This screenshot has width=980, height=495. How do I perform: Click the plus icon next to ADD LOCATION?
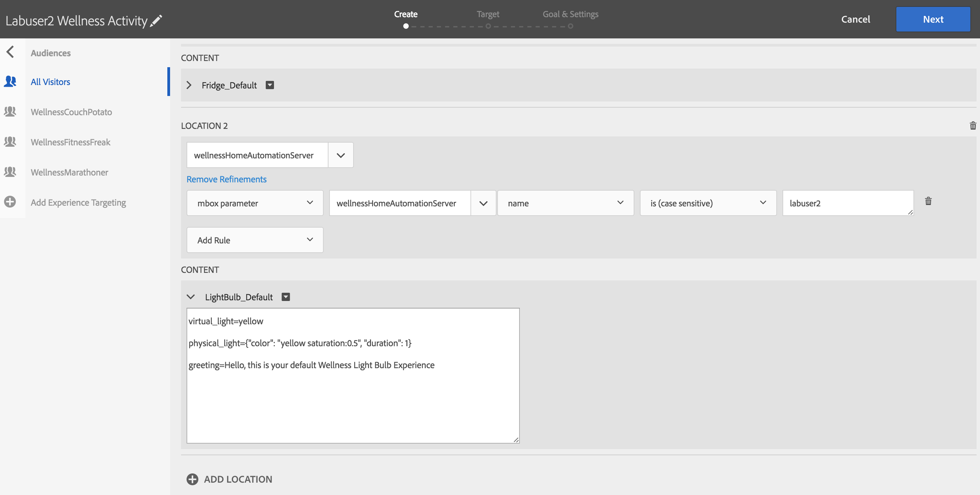(192, 479)
